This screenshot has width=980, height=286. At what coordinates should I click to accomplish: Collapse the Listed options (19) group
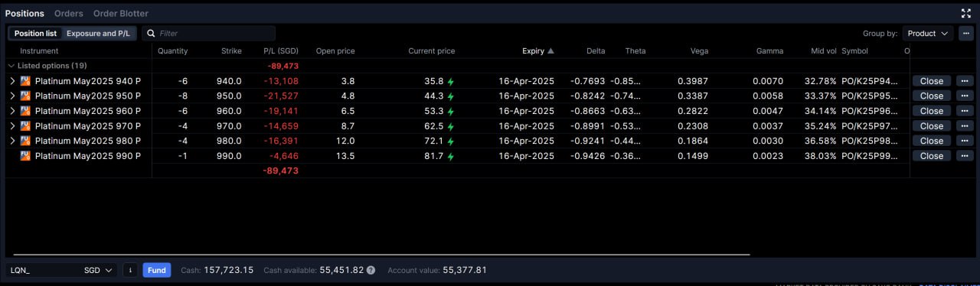coord(11,66)
